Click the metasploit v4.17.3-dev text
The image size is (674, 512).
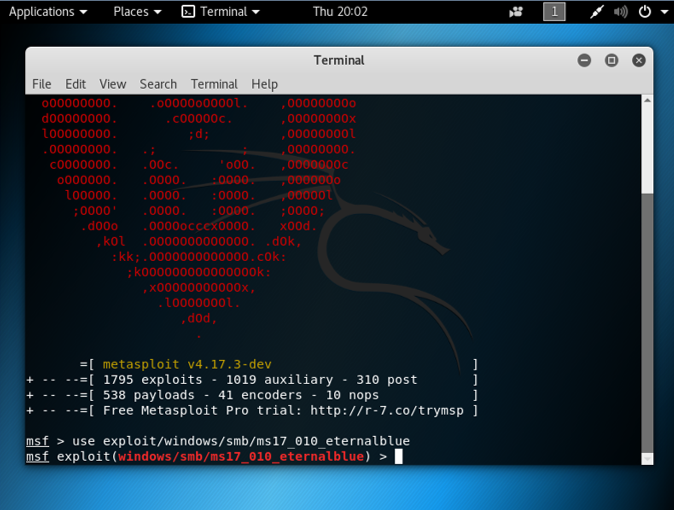click(187, 365)
